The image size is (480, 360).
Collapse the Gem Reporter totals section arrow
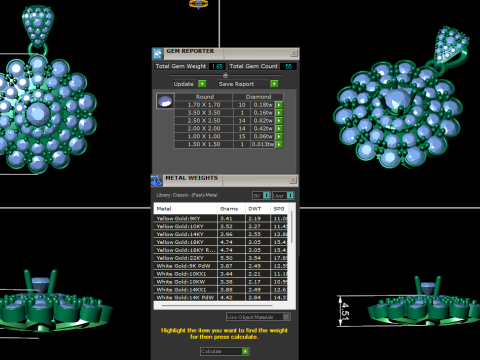click(225, 75)
